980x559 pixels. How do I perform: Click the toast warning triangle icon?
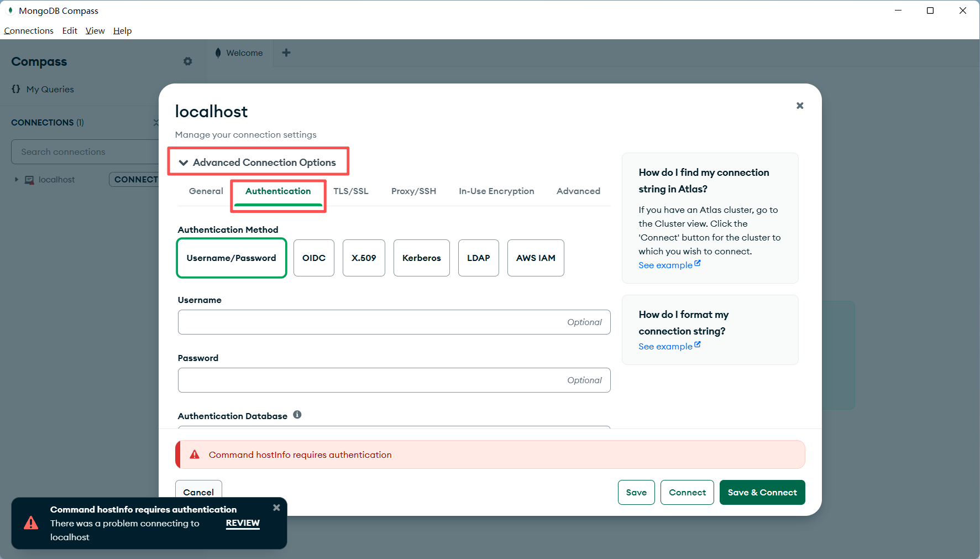[x=31, y=523]
